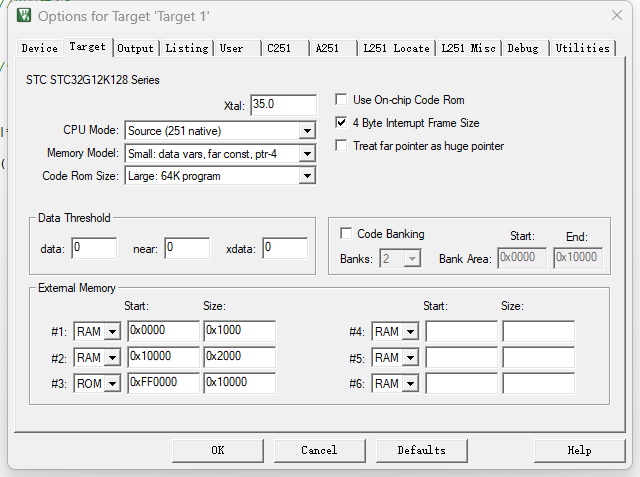Click the data threshold input field
This screenshot has width=640, height=477.
[x=94, y=248]
